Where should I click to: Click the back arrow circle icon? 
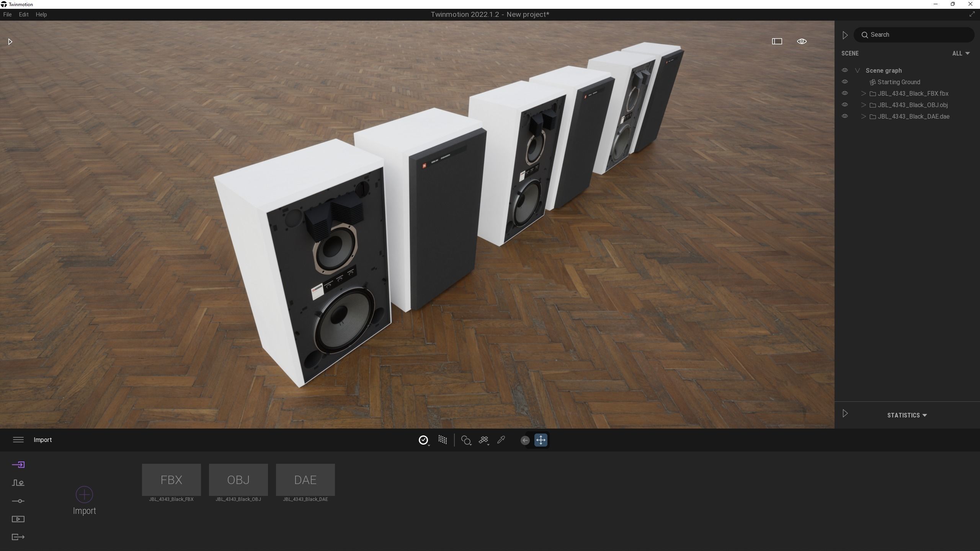pyautogui.click(x=525, y=440)
